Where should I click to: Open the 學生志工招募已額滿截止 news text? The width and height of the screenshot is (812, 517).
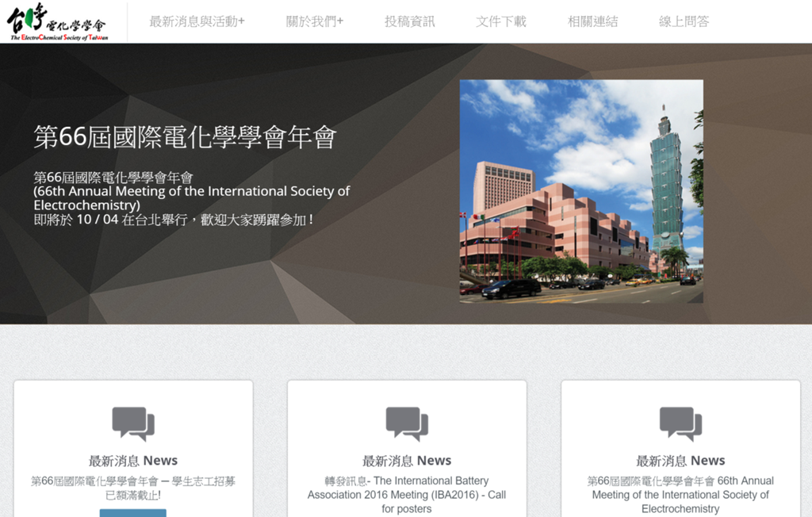[x=133, y=488]
